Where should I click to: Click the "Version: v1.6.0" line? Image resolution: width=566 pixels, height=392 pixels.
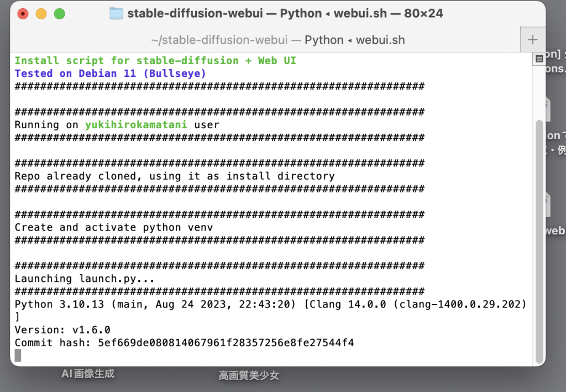pyautogui.click(x=62, y=330)
